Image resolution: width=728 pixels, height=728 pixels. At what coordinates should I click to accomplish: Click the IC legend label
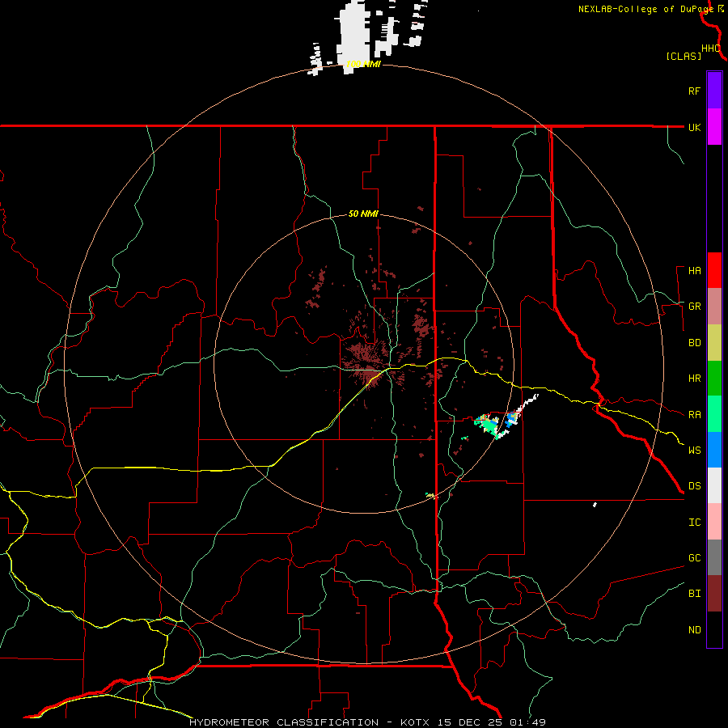pyautogui.click(x=694, y=523)
